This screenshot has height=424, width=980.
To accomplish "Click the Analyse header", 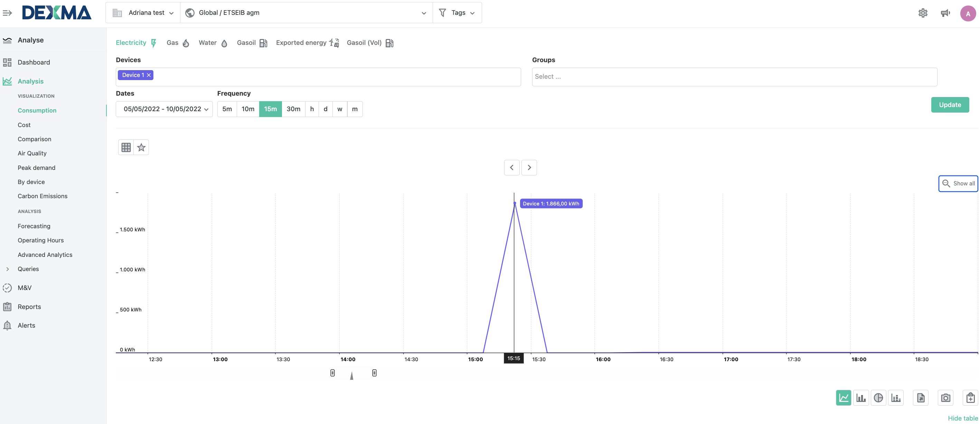I will tap(30, 40).
